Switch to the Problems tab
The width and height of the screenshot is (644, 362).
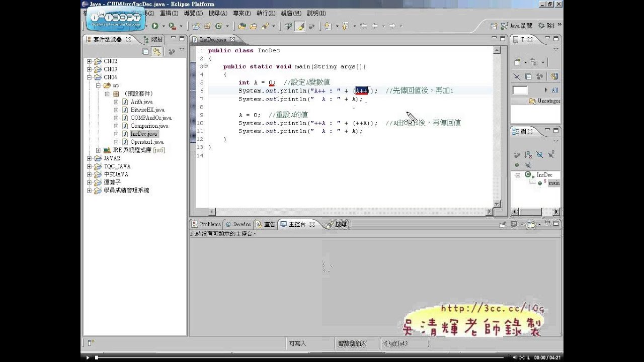coord(206,224)
